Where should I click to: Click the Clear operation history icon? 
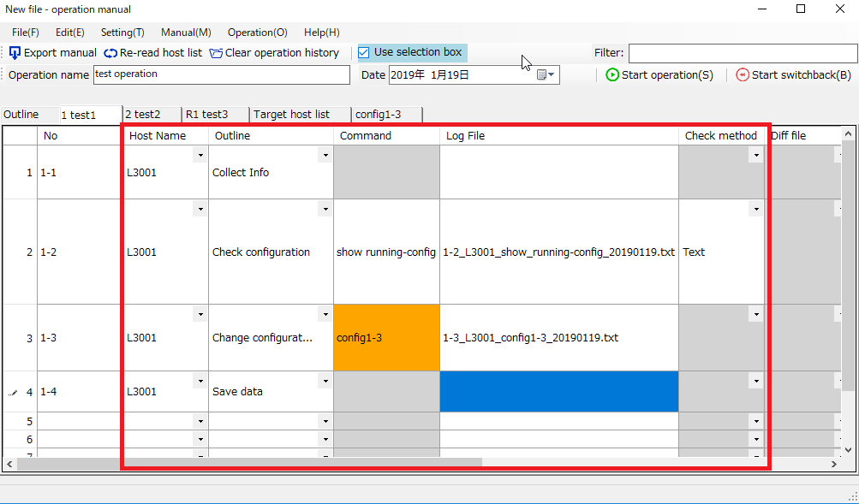pos(216,53)
